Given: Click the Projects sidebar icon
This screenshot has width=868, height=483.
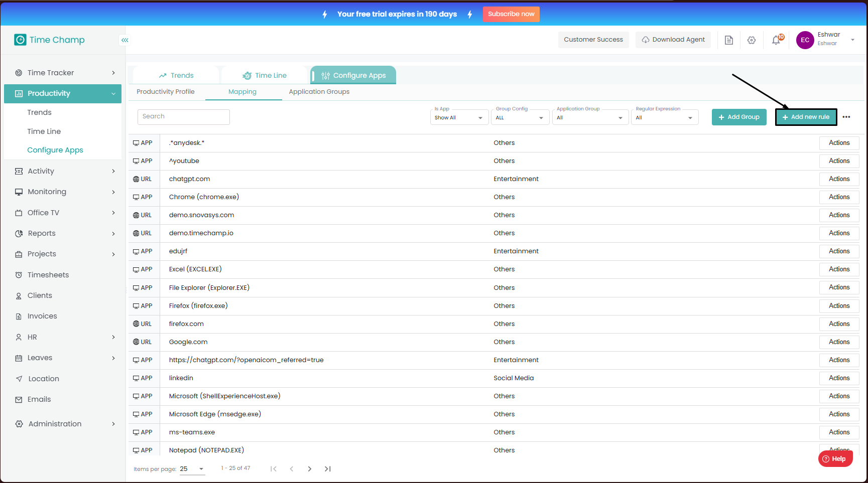Looking at the screenshot, I should point(19,254).
